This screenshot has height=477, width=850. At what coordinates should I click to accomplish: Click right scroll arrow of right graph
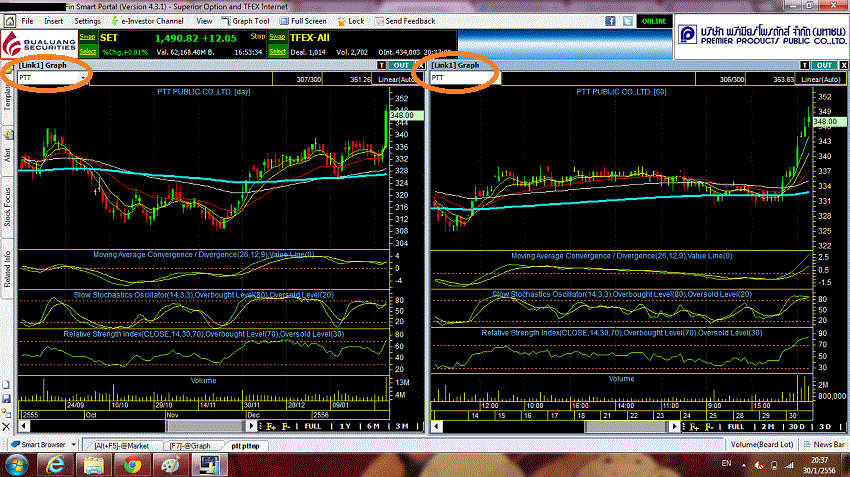tap(674, 427)
